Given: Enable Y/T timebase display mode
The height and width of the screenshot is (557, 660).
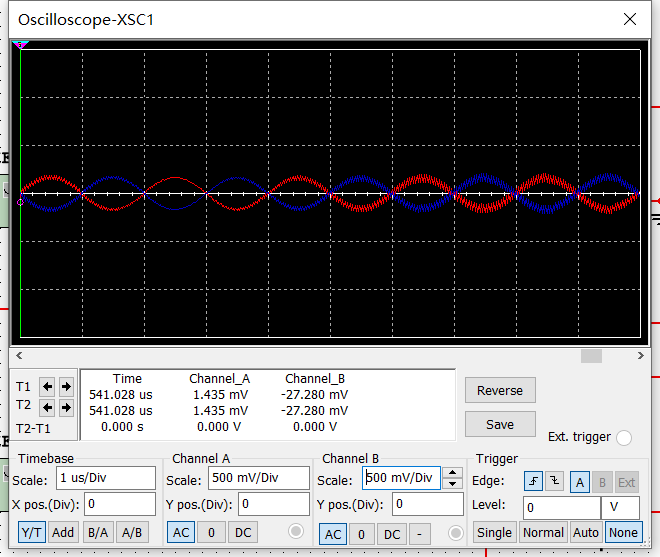Looking at the screenshot, I should [x=31, y=532].
